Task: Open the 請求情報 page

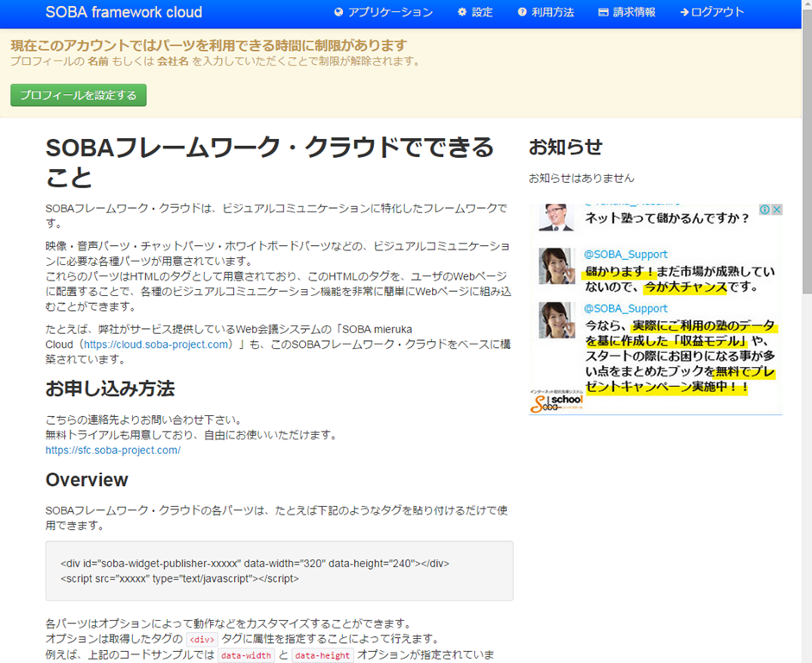Action: [x=627, y=12]
